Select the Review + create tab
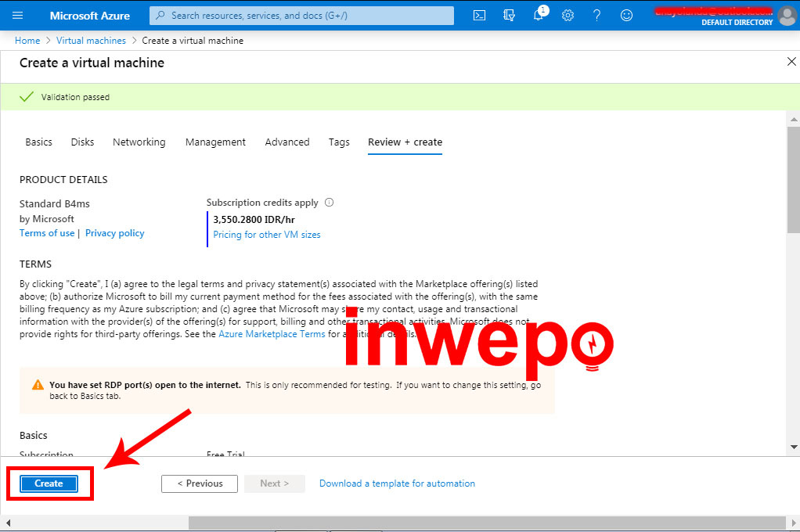Viewport: 800px width, 532px height. coord(405,142)
